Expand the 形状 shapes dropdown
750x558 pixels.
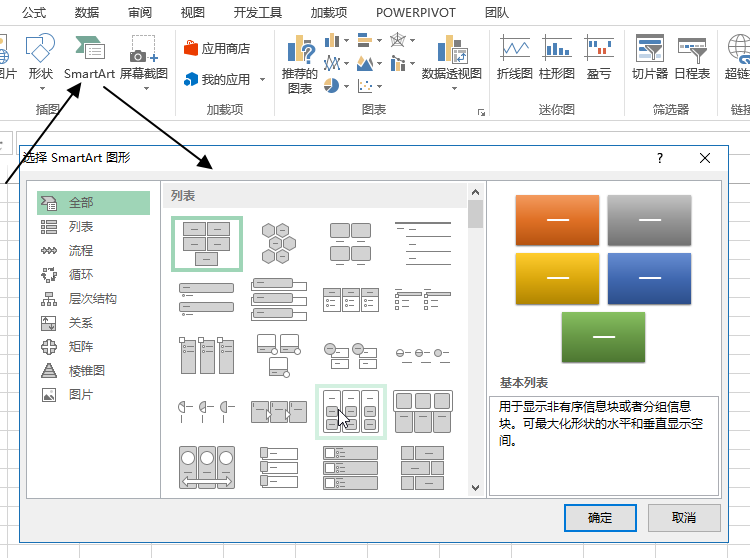pos(40,88)
